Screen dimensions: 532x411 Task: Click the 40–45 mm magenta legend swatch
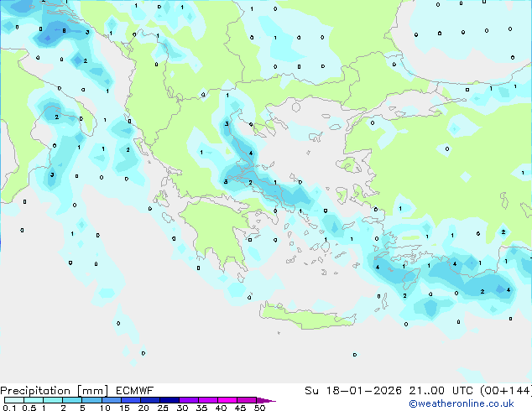227,400
